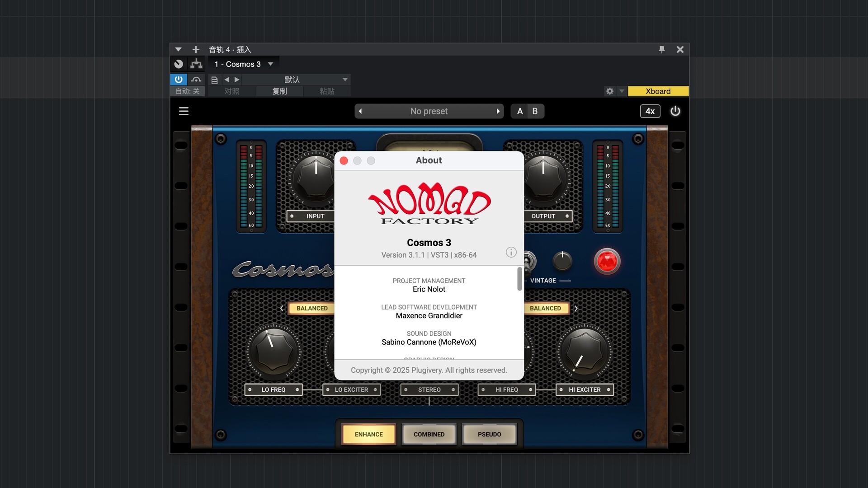Click the add insert plus icon
The height and width of the screenshot is (488, 868).
(x=196, y=50)
